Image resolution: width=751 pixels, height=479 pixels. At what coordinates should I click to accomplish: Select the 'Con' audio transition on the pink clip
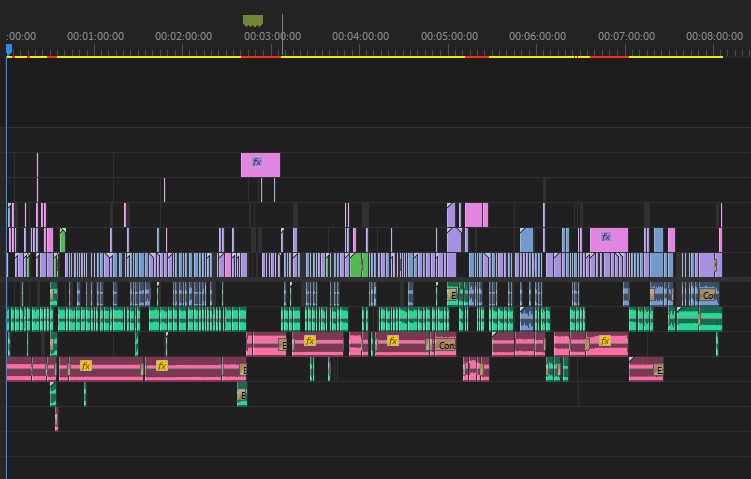(446, 345)
